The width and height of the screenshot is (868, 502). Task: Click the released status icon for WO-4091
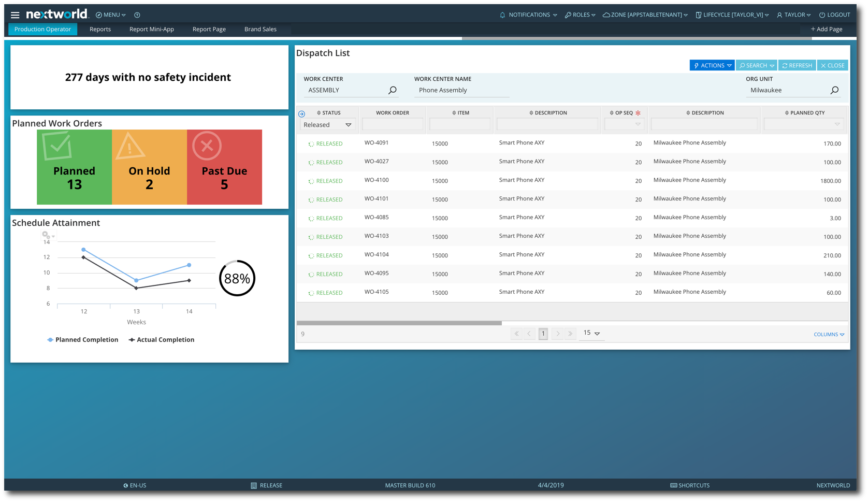point(311,144)
